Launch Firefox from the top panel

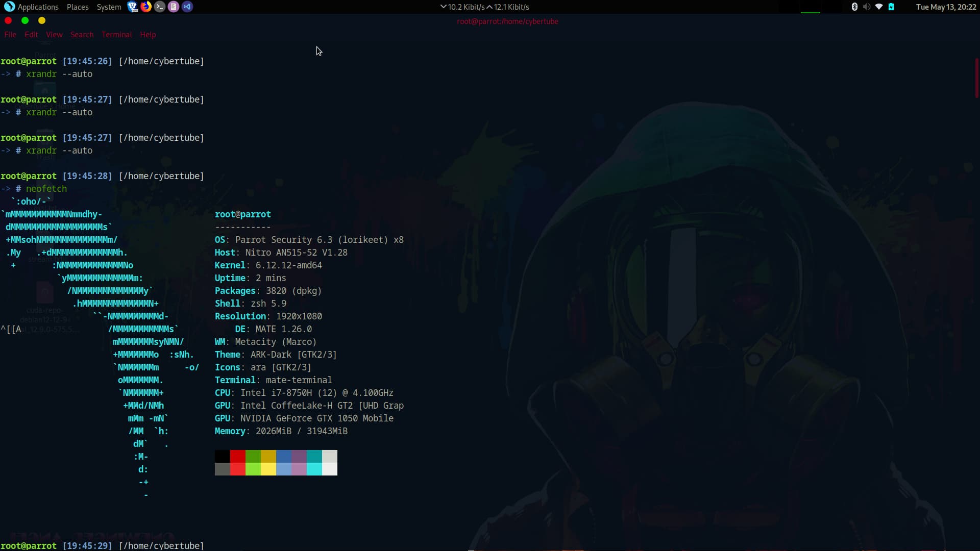click(146, 7)
